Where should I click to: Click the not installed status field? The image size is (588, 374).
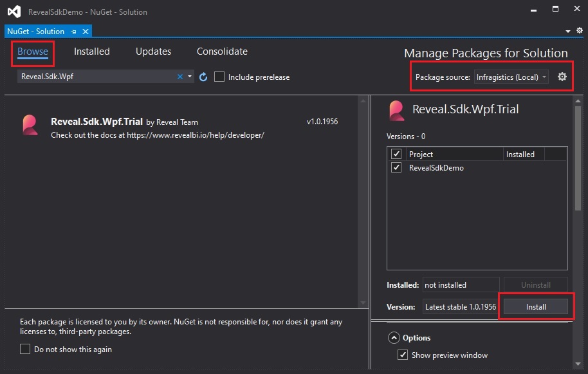pyautogui.click(x=461, y=285)
